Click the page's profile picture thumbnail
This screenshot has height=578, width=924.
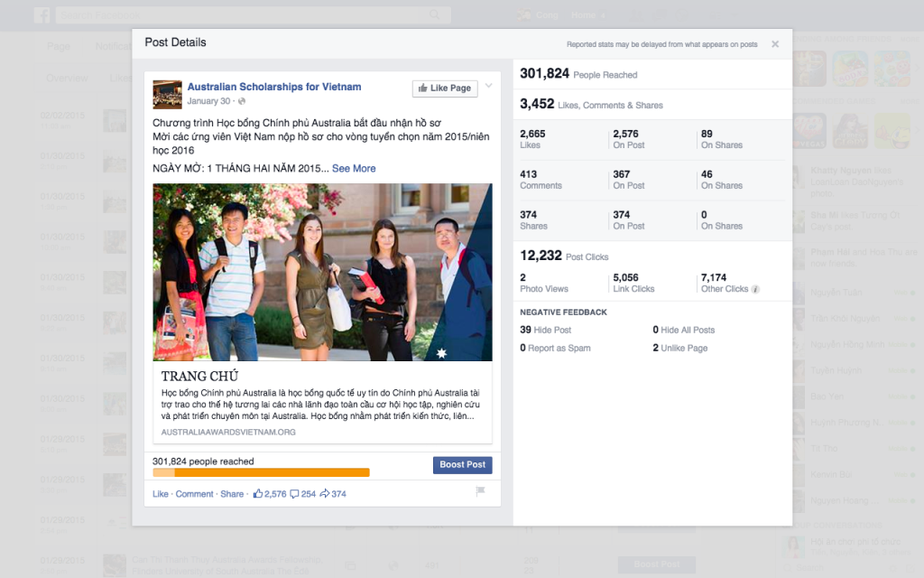click(167, 94)
